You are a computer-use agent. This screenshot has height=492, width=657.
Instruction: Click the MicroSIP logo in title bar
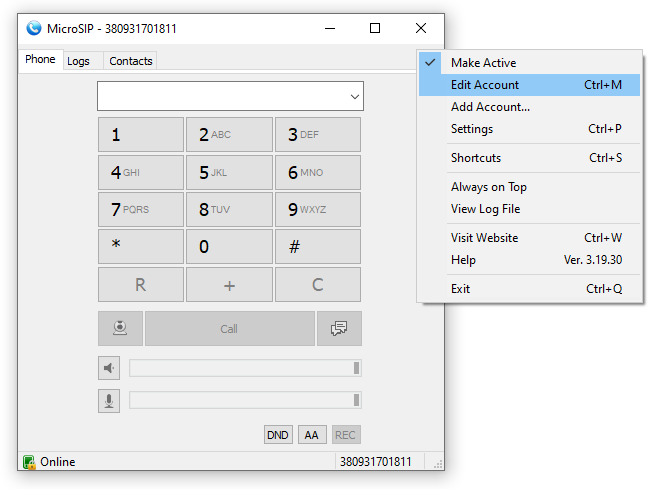34,28
